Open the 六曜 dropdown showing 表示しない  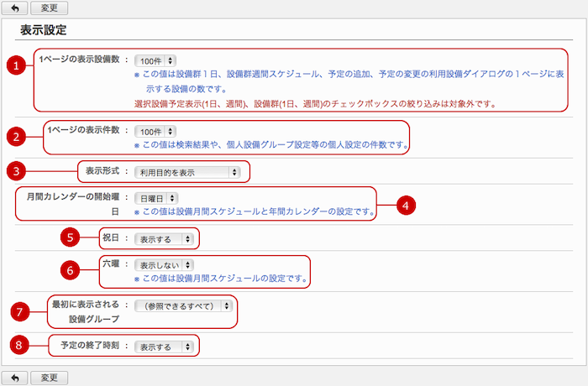[165, 265]
